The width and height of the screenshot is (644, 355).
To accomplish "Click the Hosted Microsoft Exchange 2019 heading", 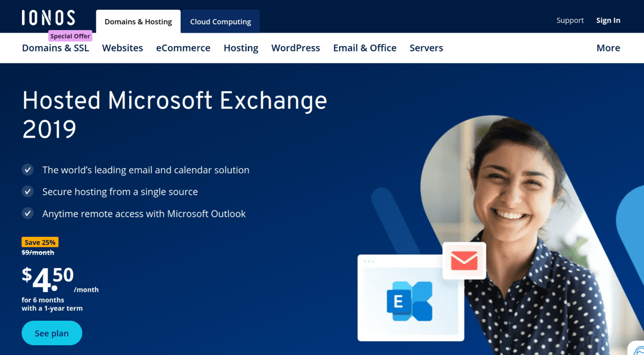I will [174, 114].
